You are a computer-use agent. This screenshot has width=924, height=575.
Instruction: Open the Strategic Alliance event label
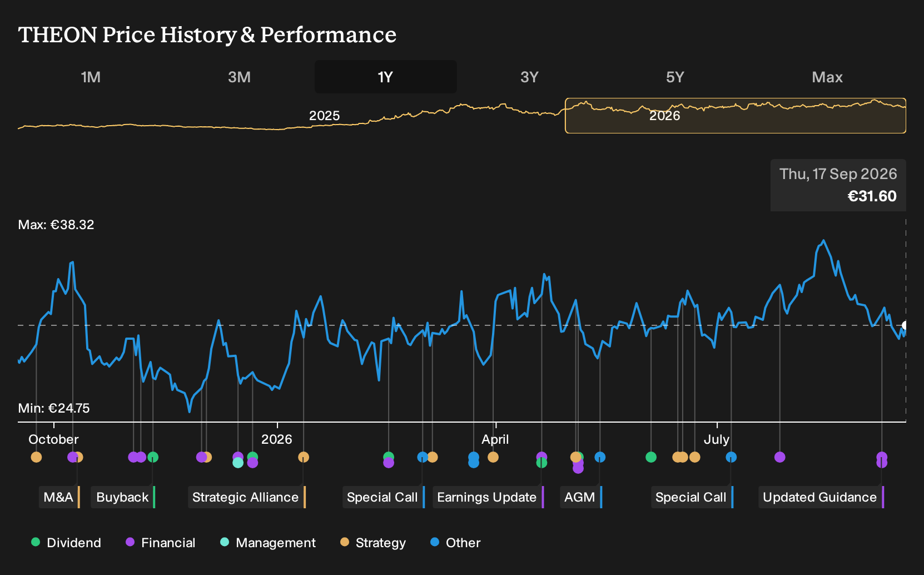pyautogui.click(x=247, y=497)
